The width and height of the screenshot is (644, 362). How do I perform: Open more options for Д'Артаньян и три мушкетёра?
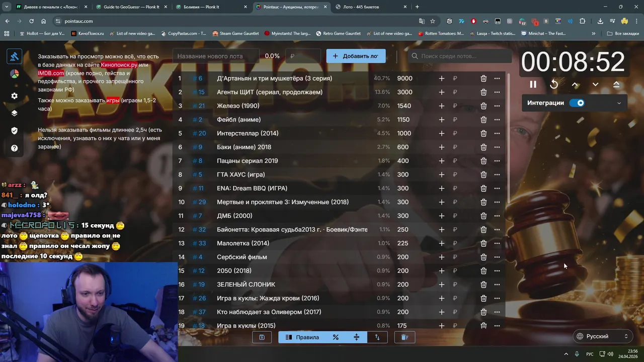click(497, 78)
